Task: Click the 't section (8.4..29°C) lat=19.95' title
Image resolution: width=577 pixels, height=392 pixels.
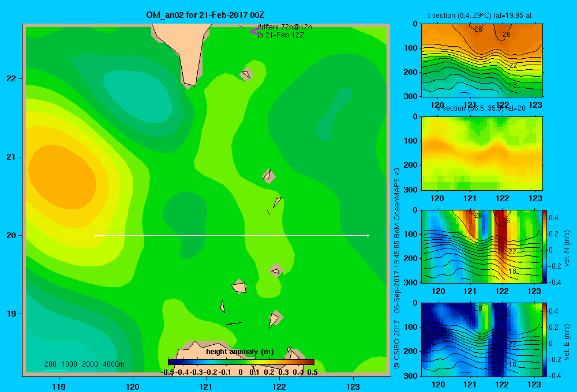Action: click(x=479, y=16)
